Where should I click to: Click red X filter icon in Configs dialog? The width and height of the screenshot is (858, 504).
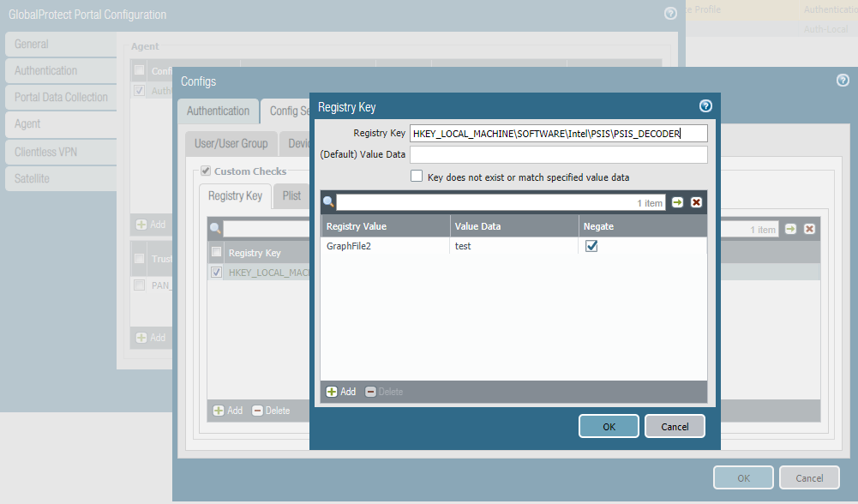[809, 229]
